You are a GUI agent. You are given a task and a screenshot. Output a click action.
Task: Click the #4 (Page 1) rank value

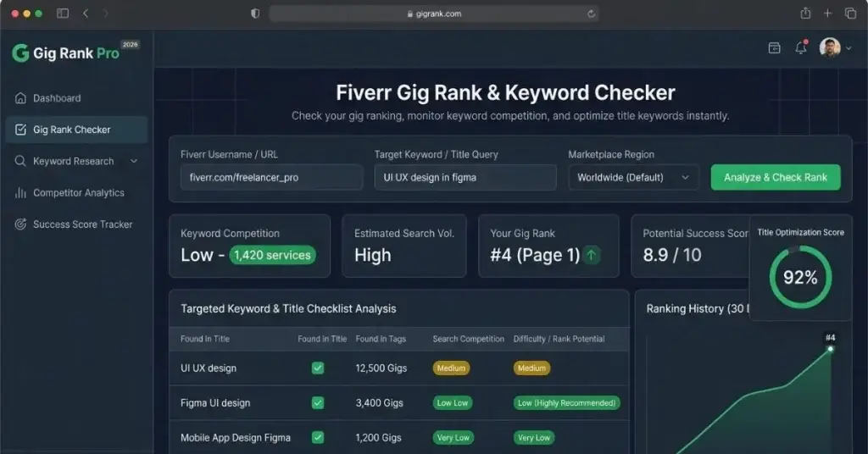click(536, 255)
